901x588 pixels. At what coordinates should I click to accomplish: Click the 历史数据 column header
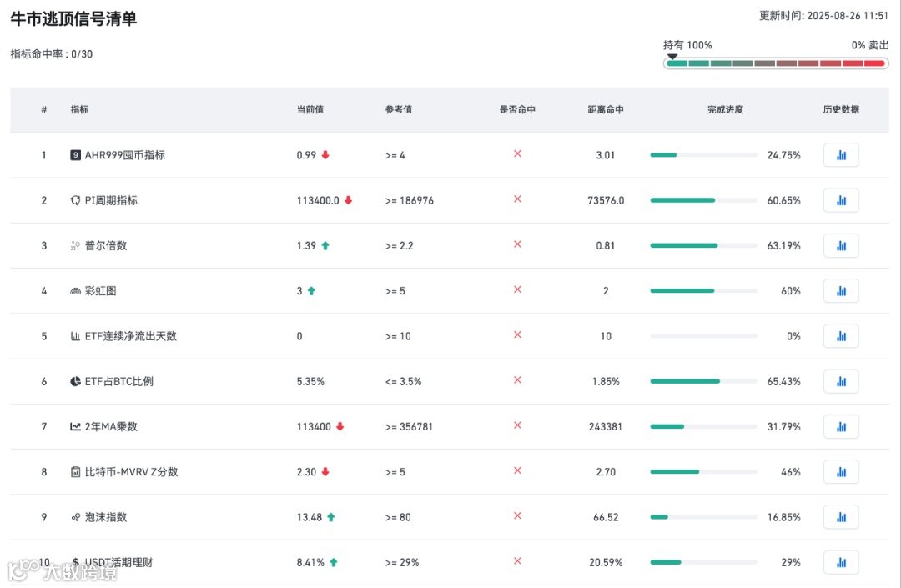click(841, 109)
